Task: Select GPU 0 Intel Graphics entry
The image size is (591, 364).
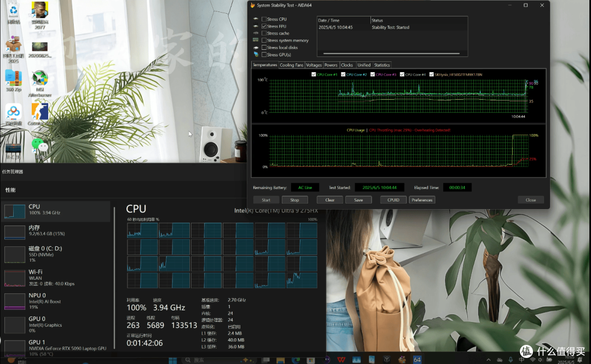Action: (x=56, y=325)
